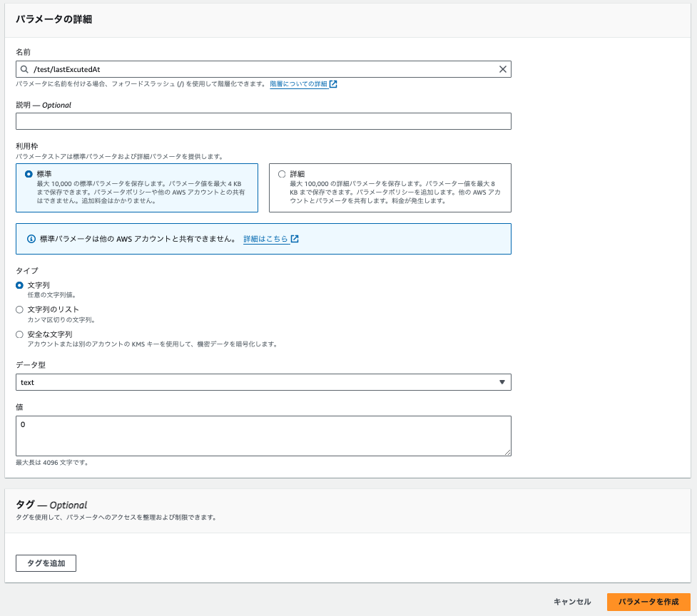Click the キャンセル button
The height and width of the screenshot is (616, 697).
pos(572,602)
